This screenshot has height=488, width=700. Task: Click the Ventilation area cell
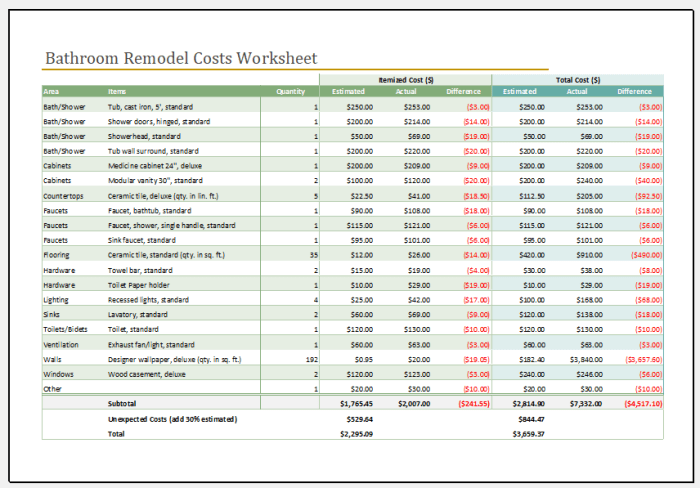60,344
